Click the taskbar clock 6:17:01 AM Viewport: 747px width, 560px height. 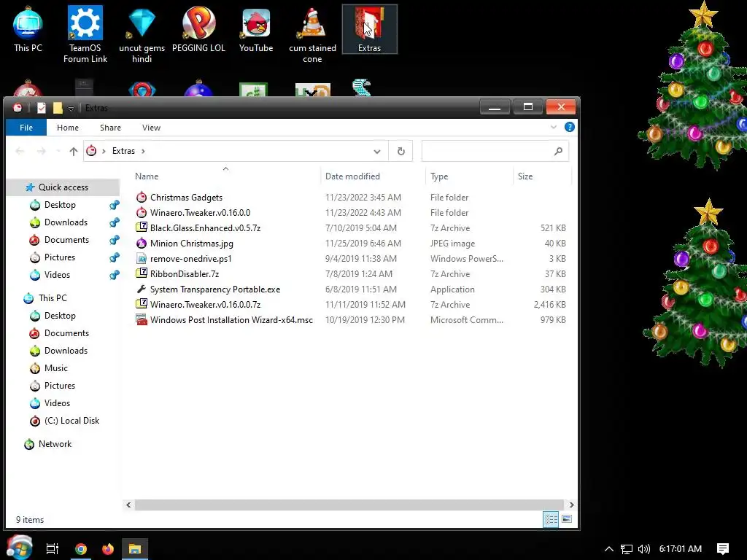681,548
